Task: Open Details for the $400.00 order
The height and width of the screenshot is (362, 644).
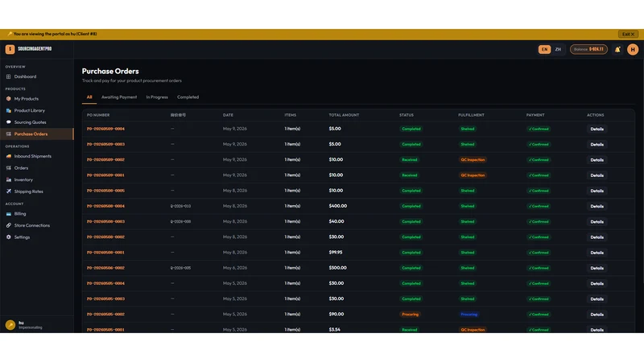Action: click(597, 207)
